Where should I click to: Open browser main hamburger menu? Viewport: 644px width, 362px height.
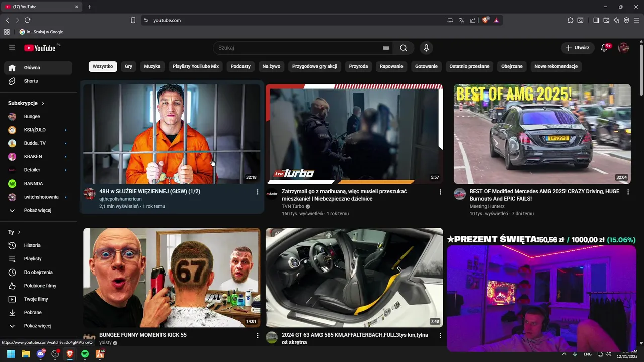point(636,20)
